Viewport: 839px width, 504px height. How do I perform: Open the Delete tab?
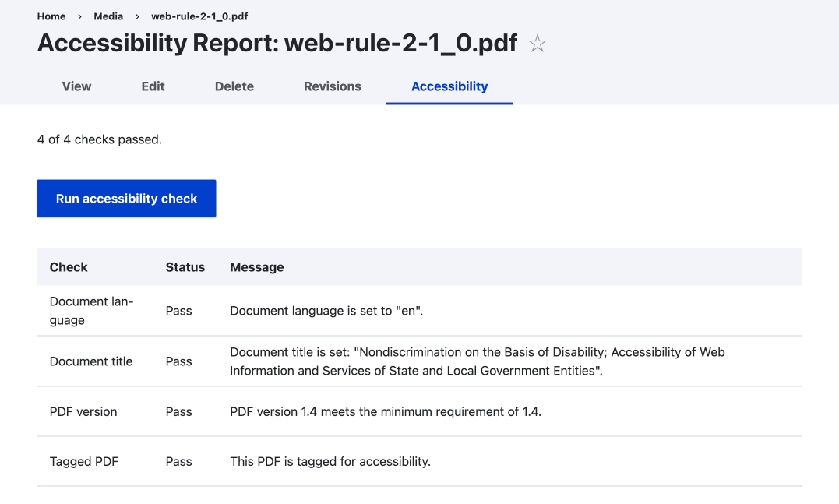[234, 86]
